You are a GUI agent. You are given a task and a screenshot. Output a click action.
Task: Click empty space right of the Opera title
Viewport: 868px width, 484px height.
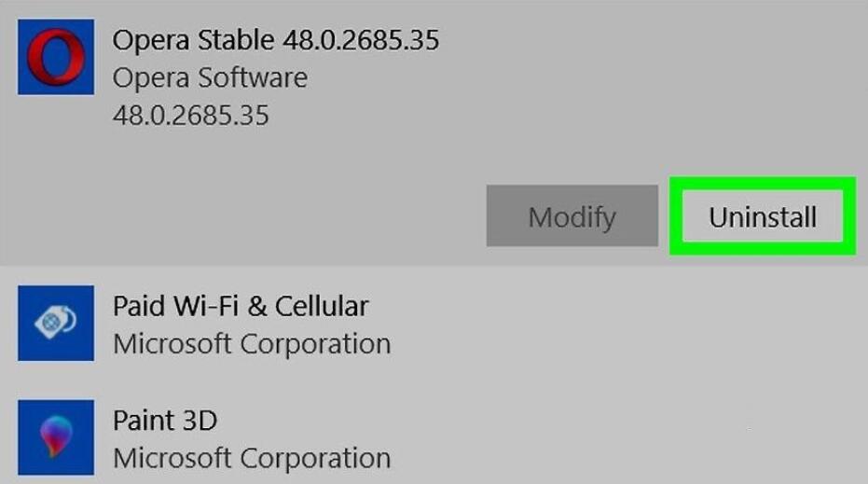pos(653,40)
